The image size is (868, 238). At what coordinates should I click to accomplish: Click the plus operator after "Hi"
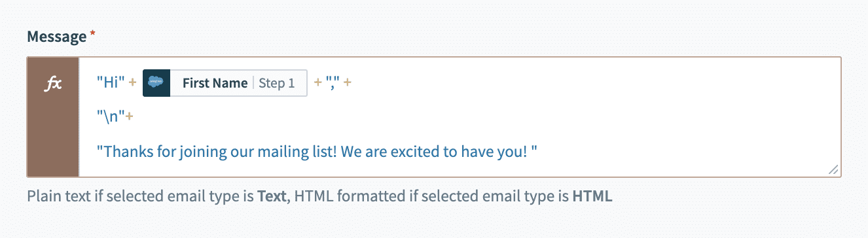132,83
